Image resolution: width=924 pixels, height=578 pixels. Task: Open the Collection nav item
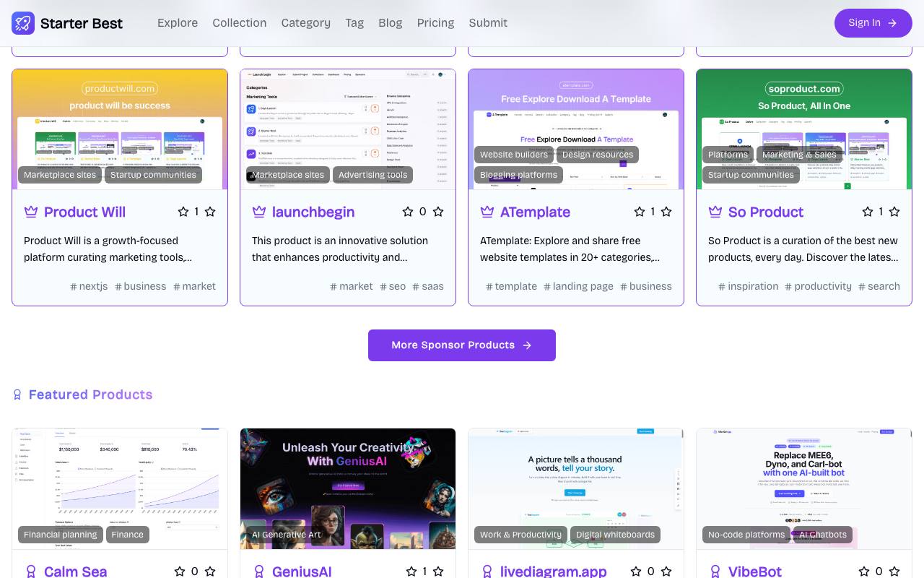point(240,23)
